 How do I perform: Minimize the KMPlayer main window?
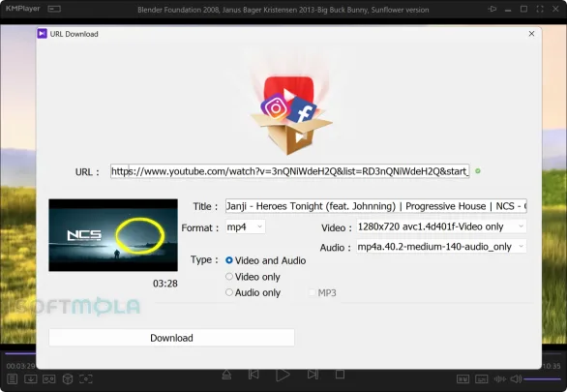click(x=508, y=10)
